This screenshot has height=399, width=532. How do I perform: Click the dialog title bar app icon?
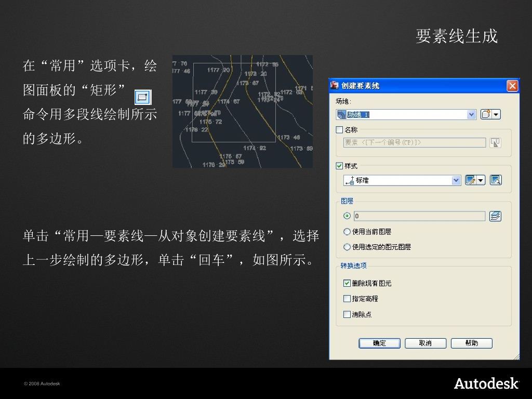336,86
